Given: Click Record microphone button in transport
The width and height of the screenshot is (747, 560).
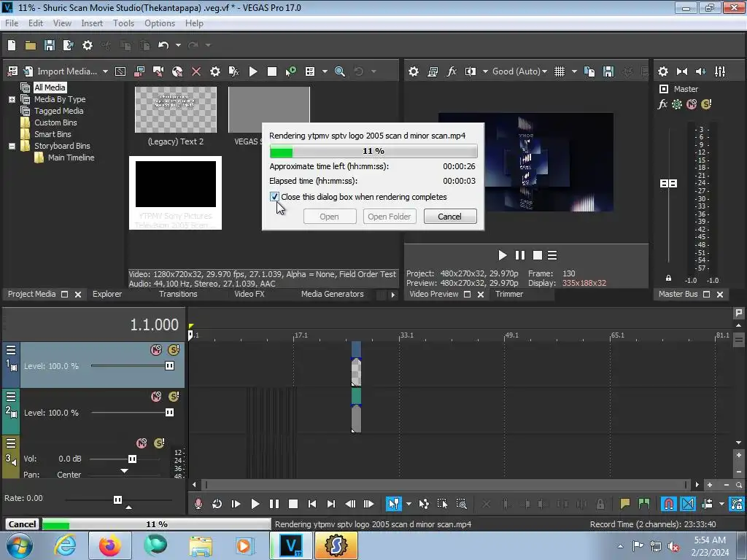Looking at the screenshot, I should (x=198, y=504).
